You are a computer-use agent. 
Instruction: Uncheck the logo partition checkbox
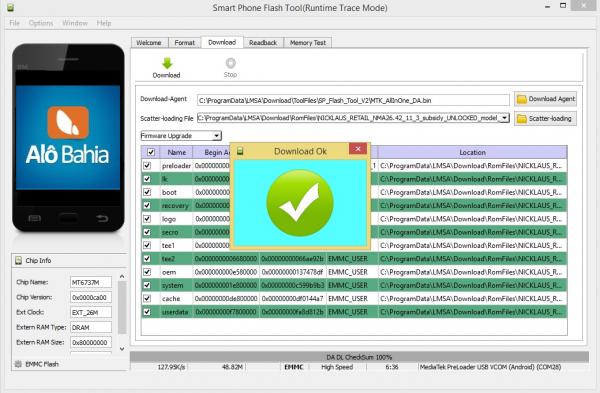pyautogui.click(x=147, y=219)
